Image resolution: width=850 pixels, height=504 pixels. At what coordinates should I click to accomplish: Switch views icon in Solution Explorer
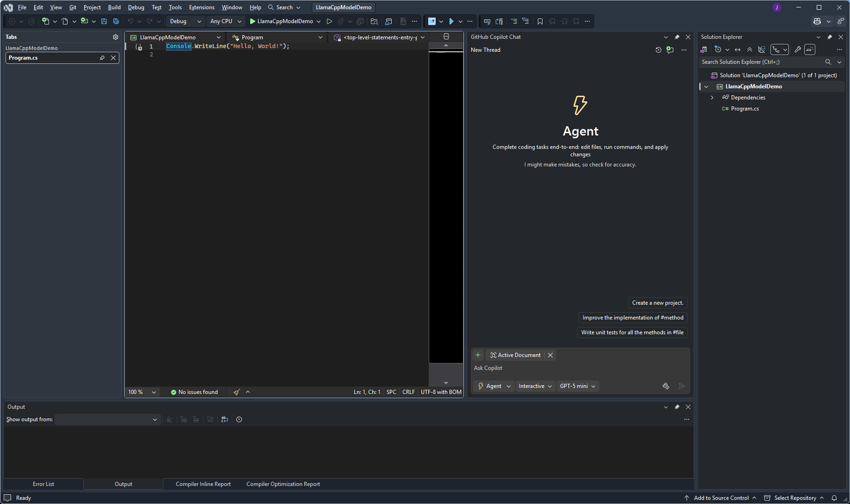click(704, 49)
